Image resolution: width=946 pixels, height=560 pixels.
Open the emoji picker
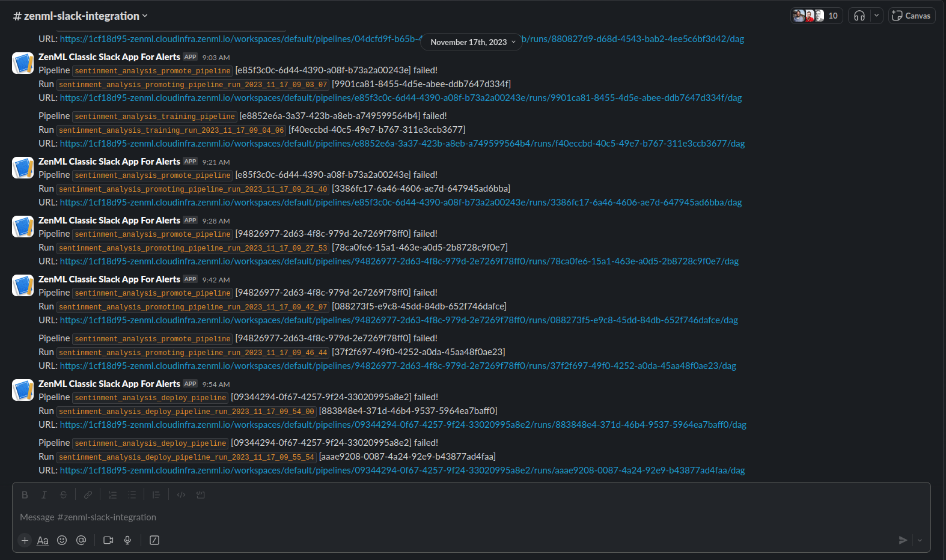(62, 540)
